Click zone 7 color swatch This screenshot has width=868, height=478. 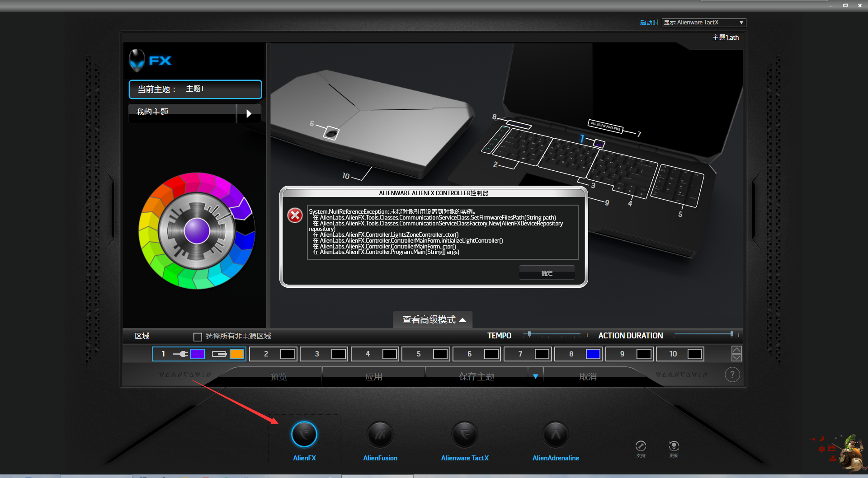(x=542, y=354)
